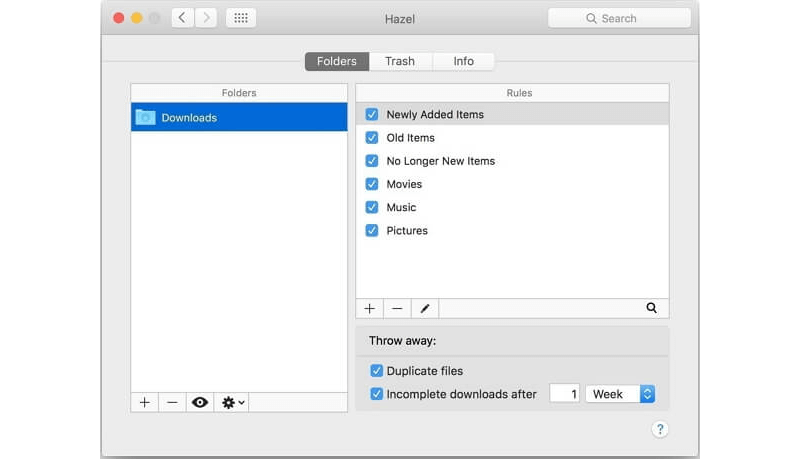Open the Week time unit dropdown

pyautogui.click(x=620, y=394)
